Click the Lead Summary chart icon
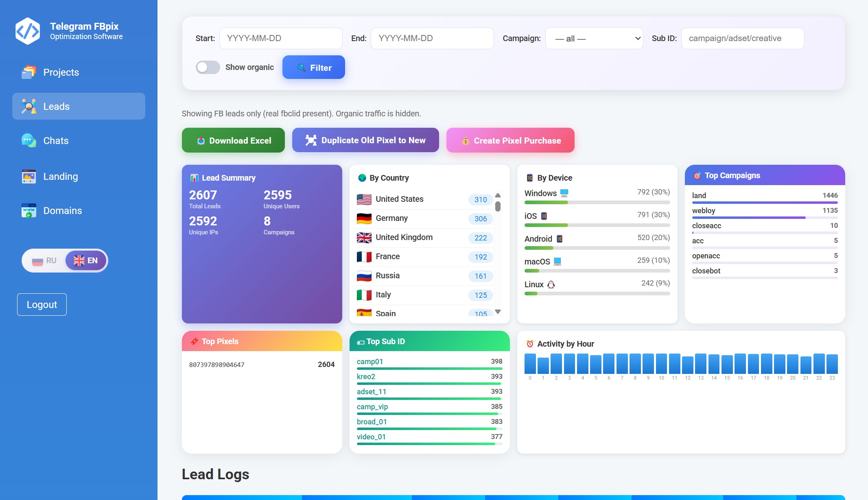Viewport: 868px width, 500px height. coord(194,178)
